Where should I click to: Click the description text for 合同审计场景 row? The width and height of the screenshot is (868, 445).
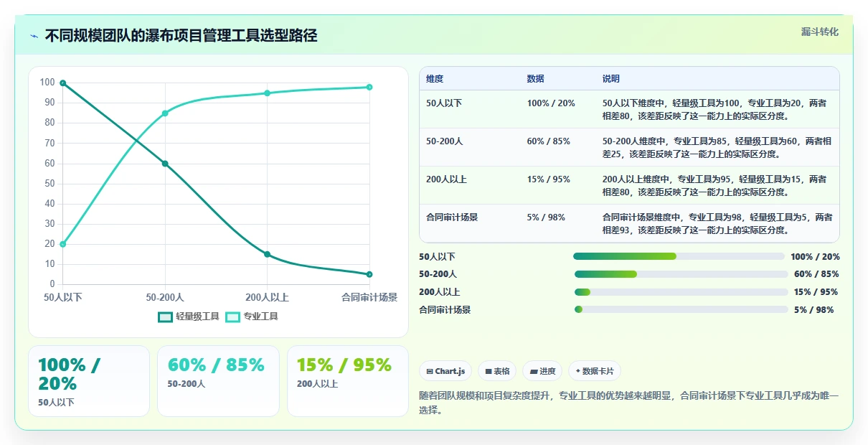click(x=717, y=223)
